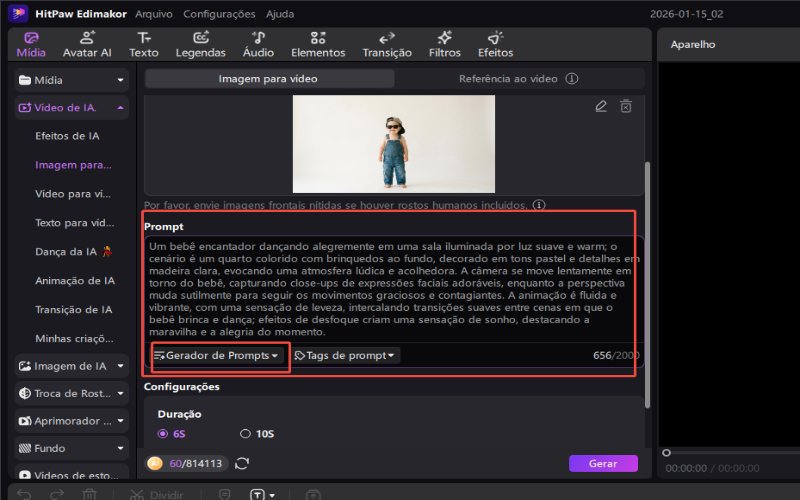Switch to Referência ao vídeo tab
800x500 pixels.
pos(518,79)
